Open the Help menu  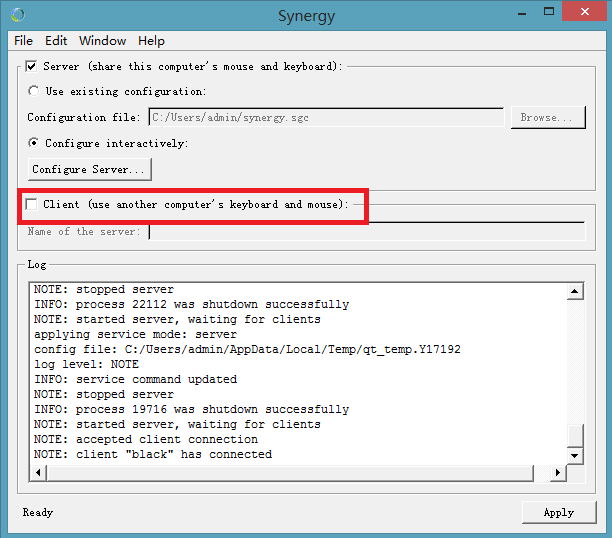(151, 41)
